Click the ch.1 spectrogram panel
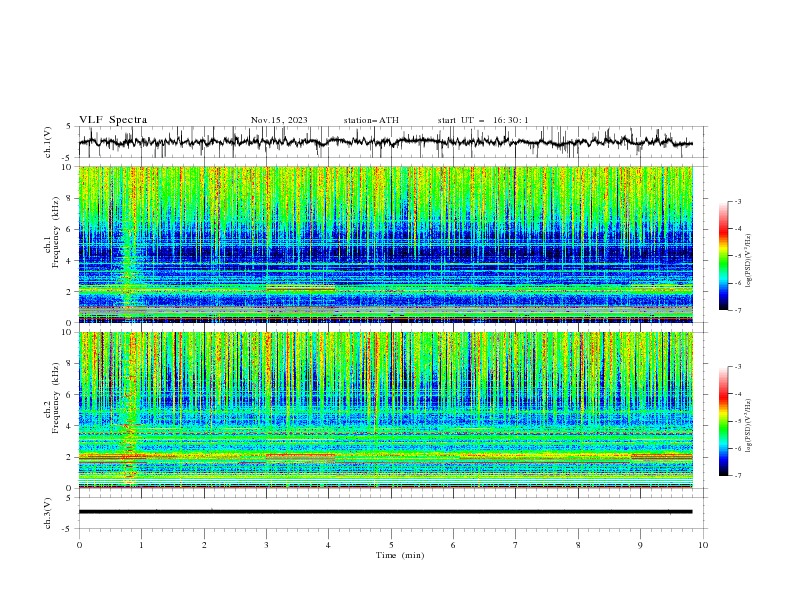 click(385, 244)
